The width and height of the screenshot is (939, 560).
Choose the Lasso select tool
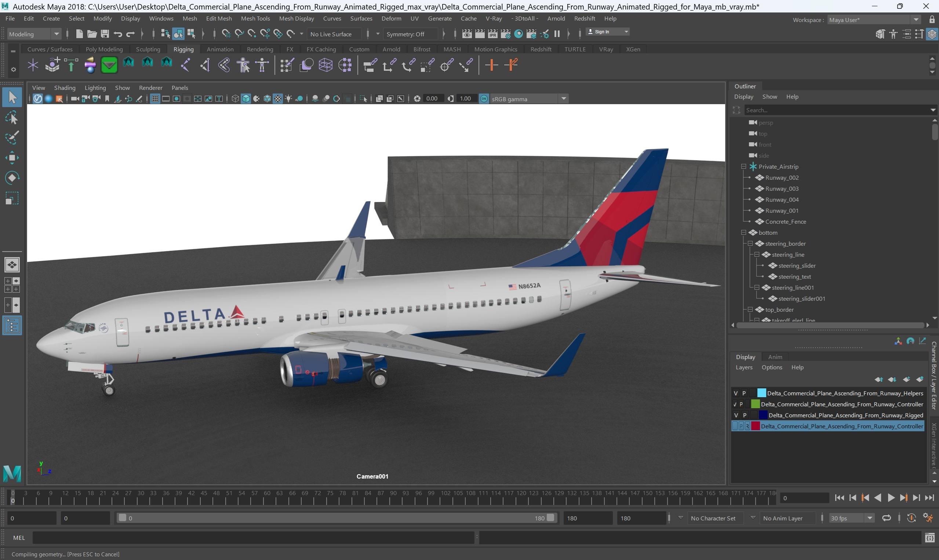click(12, 118)
